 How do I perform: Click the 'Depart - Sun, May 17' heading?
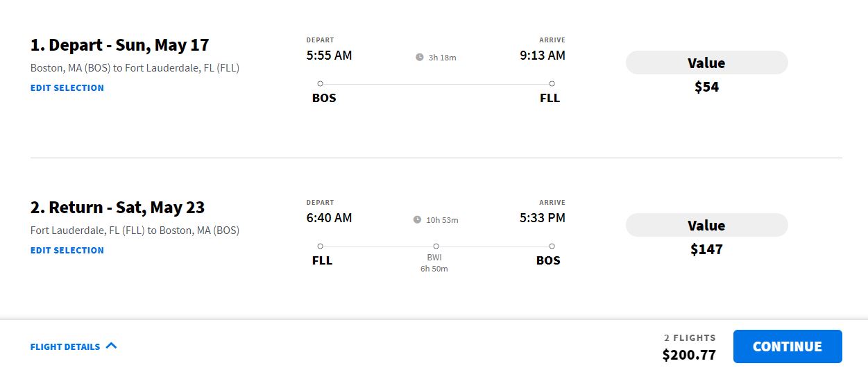(x=119, y=45)
